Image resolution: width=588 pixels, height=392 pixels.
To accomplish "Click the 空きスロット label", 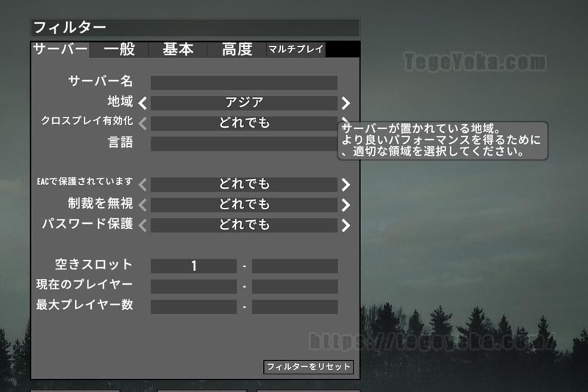I will coord(94,264).
